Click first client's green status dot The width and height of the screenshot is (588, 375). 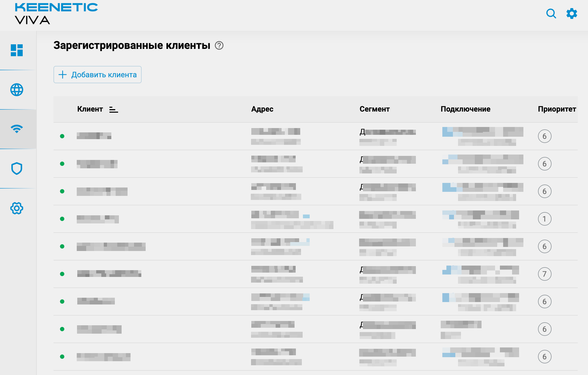point(62,136)
